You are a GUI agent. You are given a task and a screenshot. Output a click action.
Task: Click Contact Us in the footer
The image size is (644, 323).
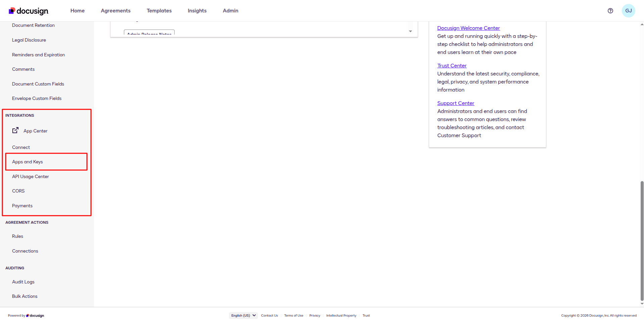(269, 316)
